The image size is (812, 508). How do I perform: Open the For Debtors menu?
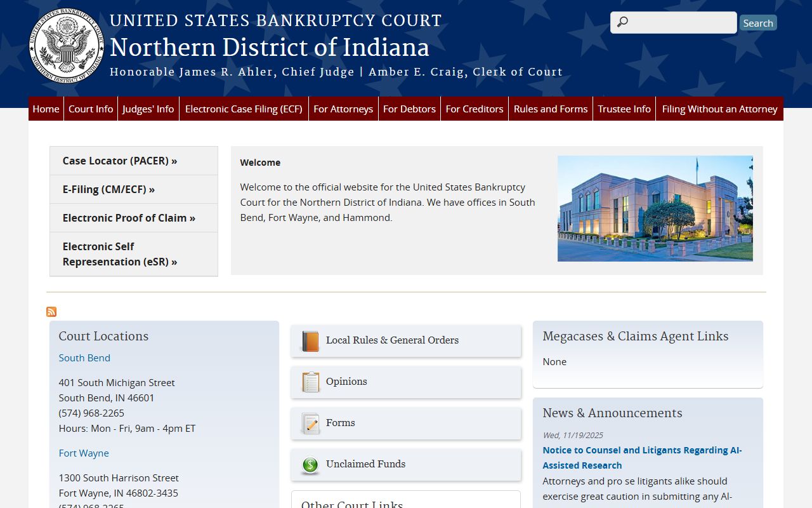[409, 109]
